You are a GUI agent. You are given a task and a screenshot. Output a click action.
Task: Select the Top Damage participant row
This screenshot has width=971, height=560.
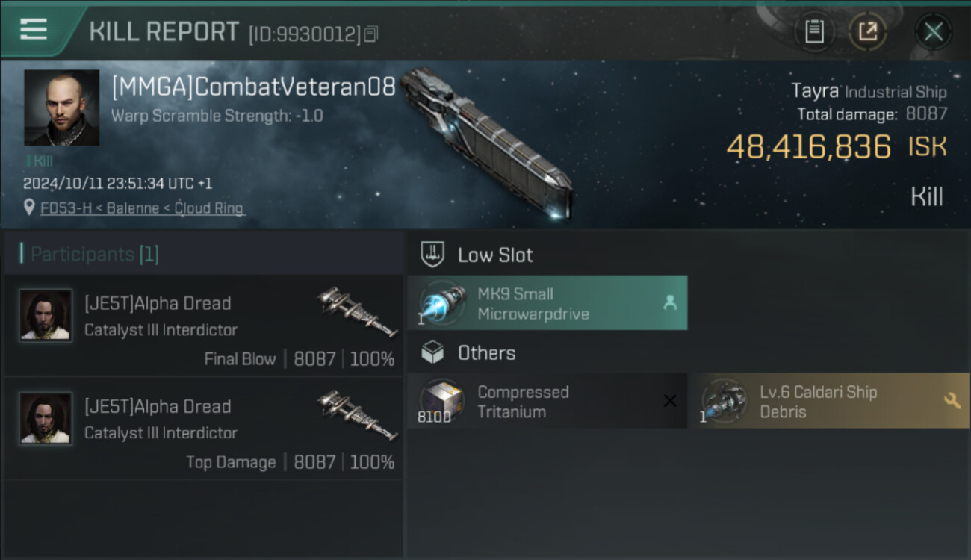[x=203, y=429]
